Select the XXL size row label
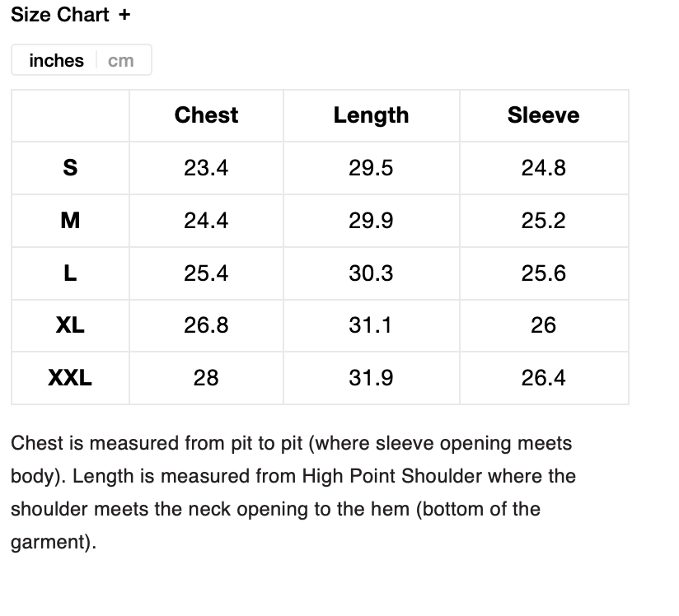The image size is (679, 616). click(70, 378)
